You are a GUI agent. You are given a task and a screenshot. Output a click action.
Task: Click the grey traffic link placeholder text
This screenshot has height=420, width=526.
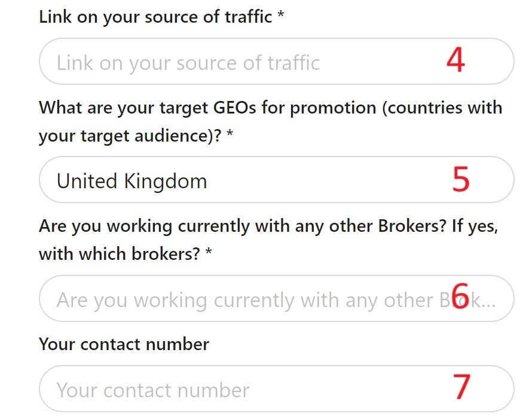coord(188,63)
